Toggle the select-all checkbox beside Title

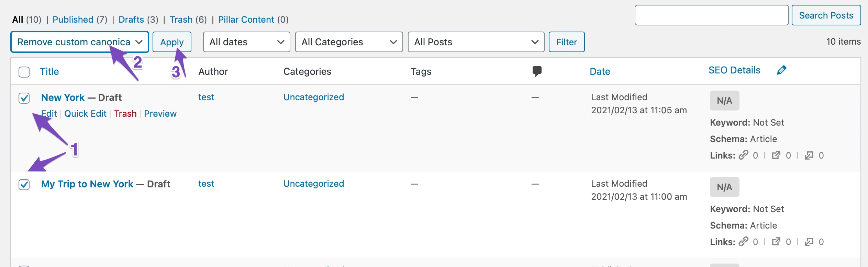pos(24,72)
